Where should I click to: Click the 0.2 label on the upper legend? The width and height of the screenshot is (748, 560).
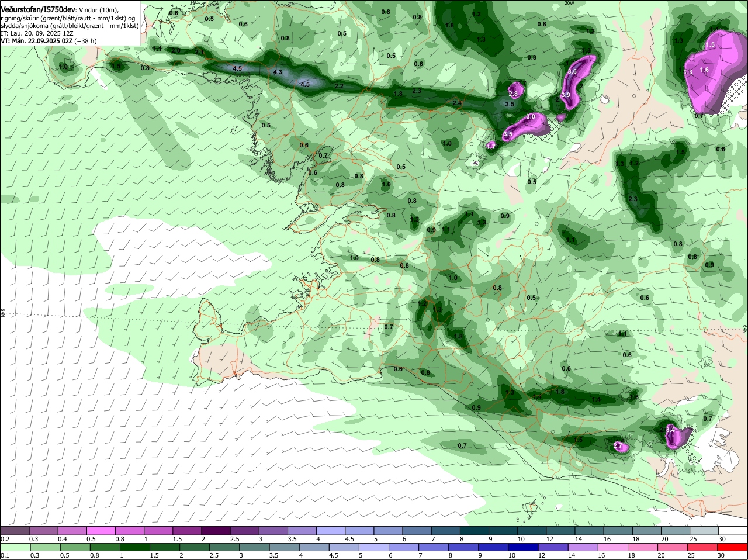point(5,539)
